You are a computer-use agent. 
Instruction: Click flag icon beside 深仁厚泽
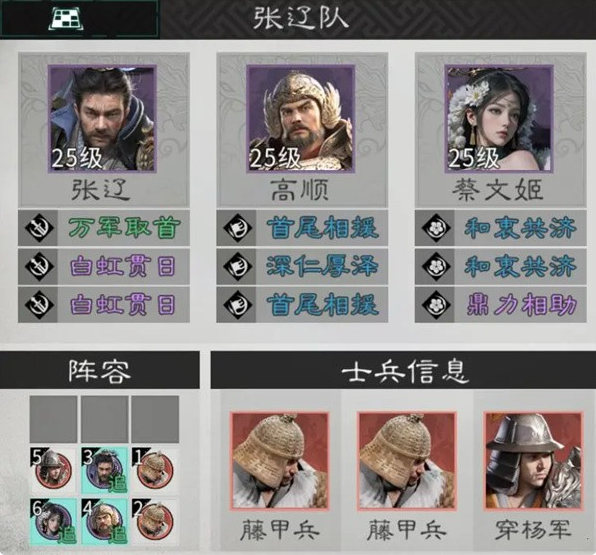pyautogui.click(x=238, y=266)
